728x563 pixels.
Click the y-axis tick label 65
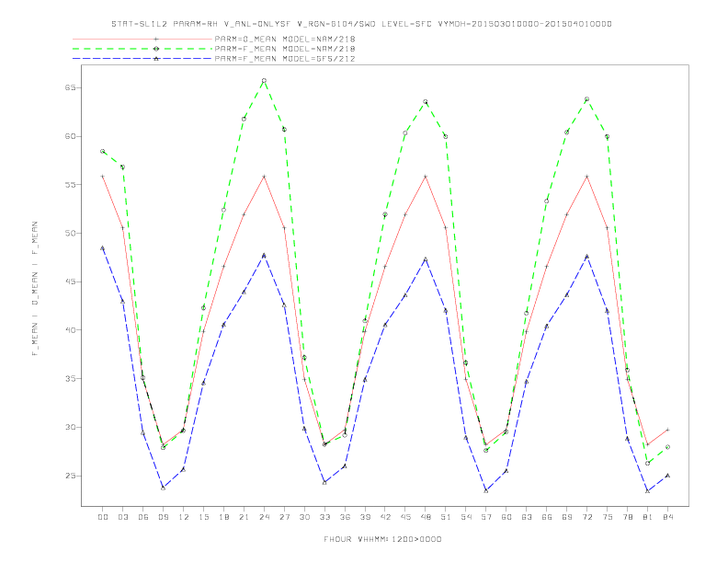coord(71,87)
